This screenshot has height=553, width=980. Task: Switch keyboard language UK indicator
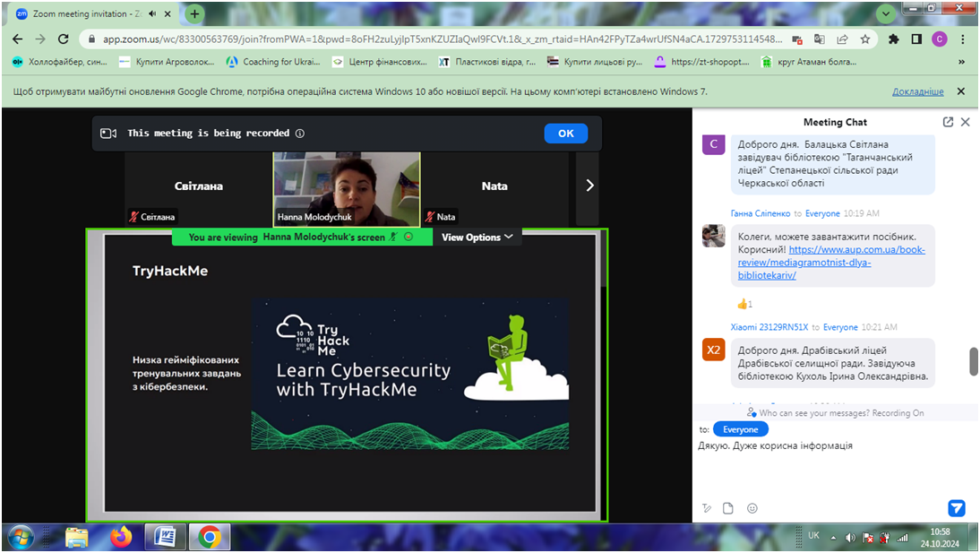click(x=813, y=535)
